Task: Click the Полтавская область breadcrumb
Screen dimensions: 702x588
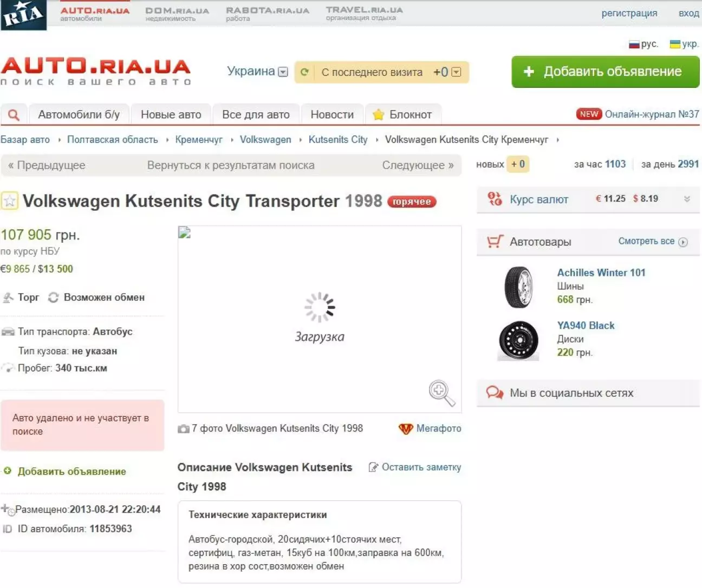Action: (x=113, y=140)
